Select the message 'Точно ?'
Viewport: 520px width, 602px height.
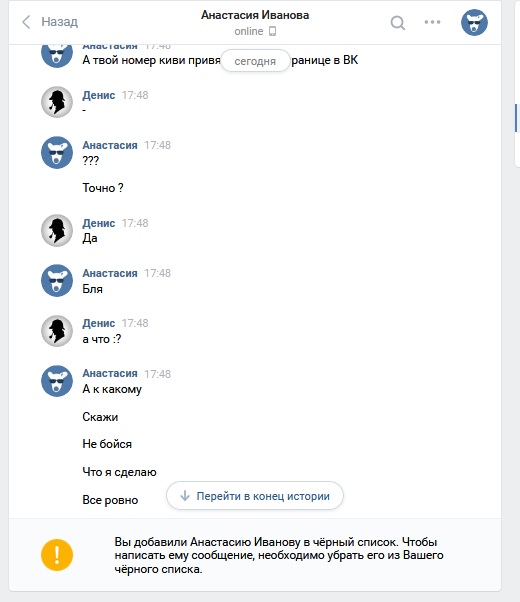click(x=103, y=188)
